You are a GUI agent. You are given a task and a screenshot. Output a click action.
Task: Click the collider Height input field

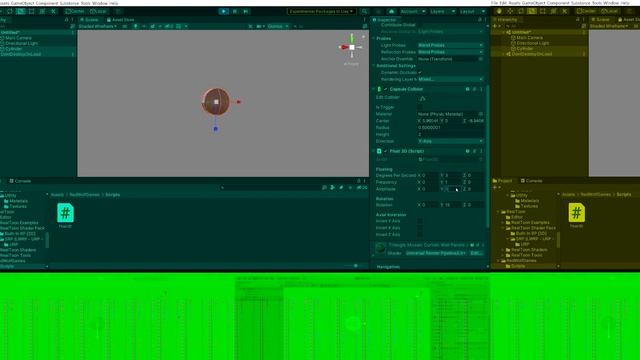coord(451,134)
